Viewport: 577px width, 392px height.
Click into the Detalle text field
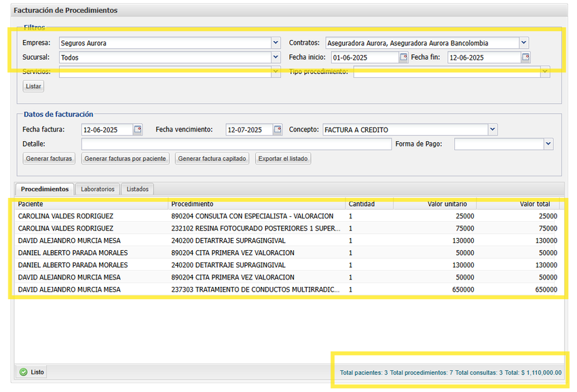point(236,144)
